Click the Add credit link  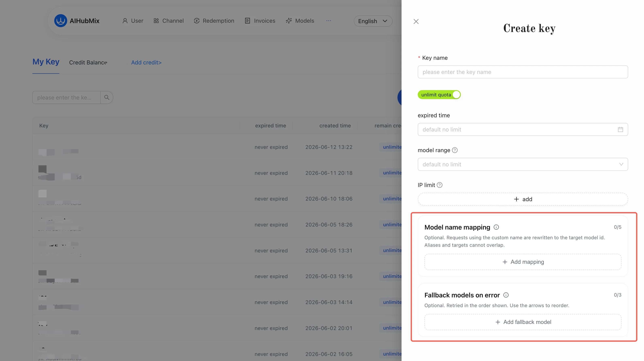click(146, 63)
